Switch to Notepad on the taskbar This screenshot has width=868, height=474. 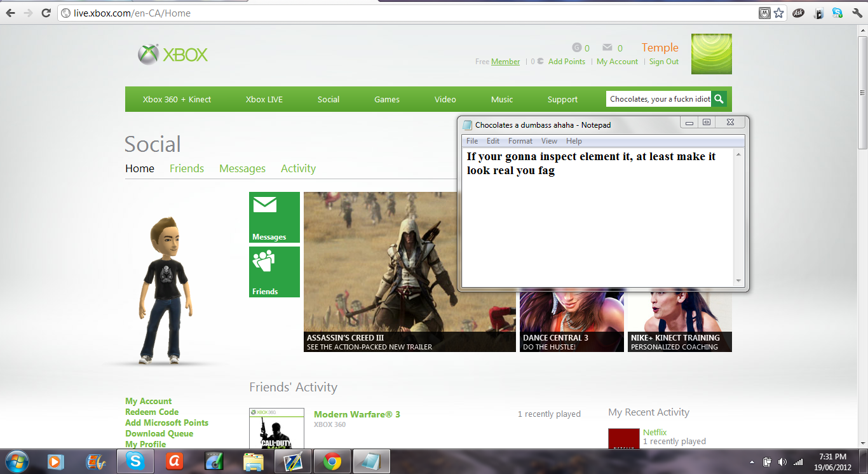click(372, 461)
